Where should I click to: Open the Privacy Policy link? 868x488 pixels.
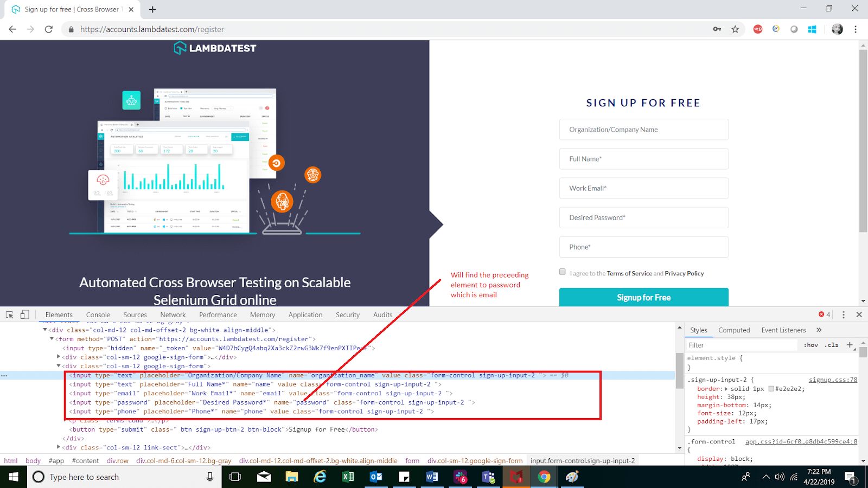coord(684,273)
